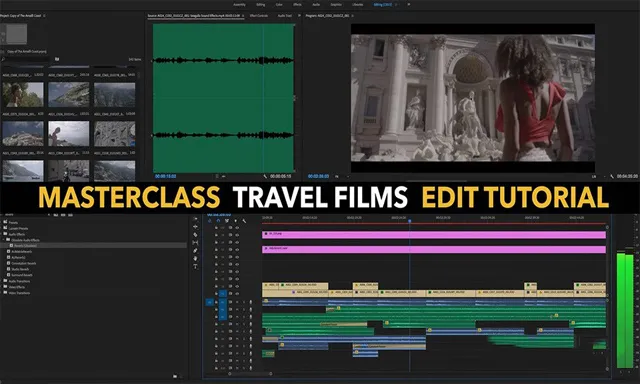Image resolution: width=640 pixels, height=384 pixels.
Task: Show hidden source panel tabs chevron
Action: (x=299, y=16)
